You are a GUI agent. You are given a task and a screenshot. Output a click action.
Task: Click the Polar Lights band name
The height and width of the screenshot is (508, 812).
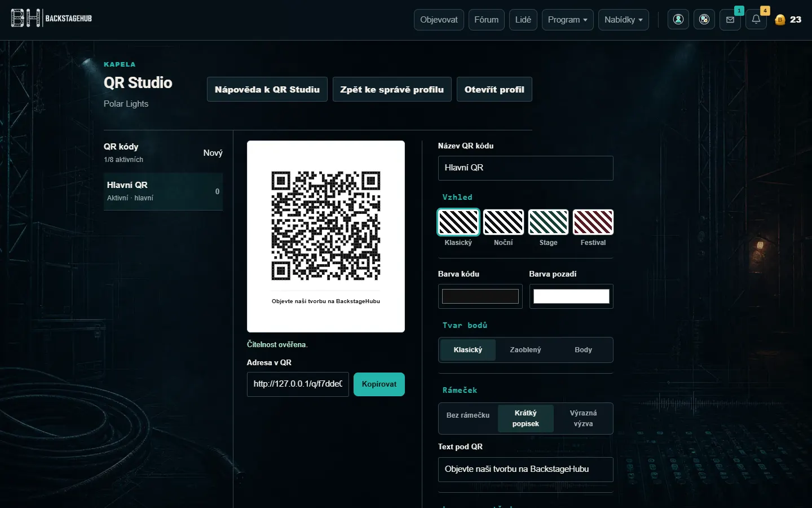pos(126,104)
